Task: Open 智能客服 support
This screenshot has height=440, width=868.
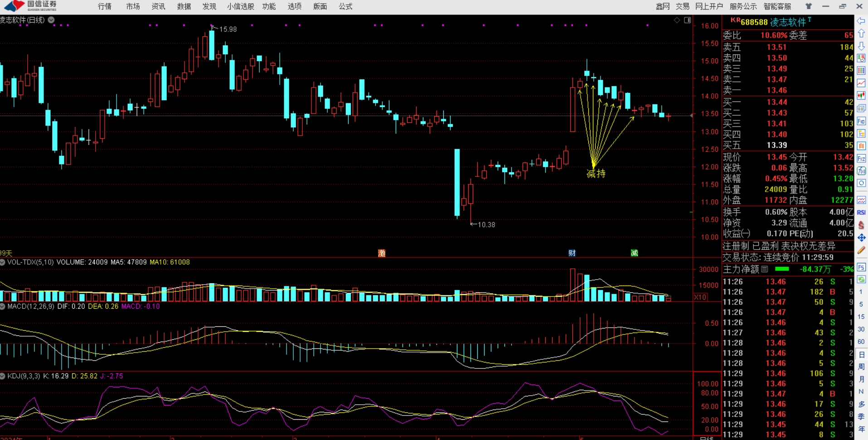Action: [777, 6]
